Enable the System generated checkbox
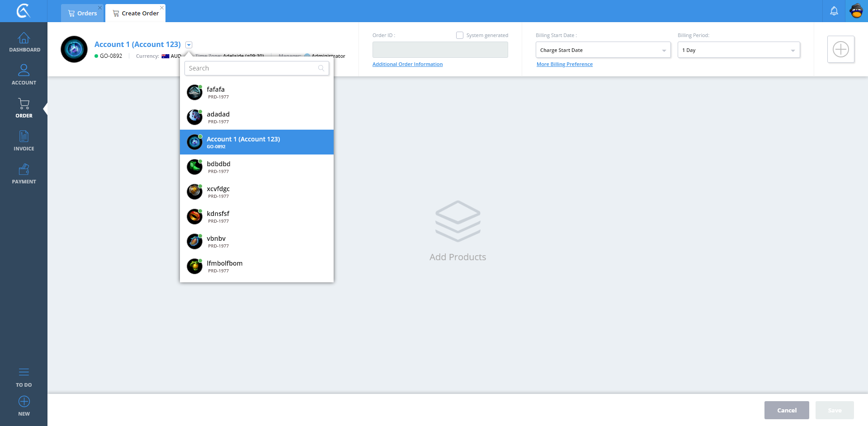Screen dimensions: 868x426 click(460, 35)
